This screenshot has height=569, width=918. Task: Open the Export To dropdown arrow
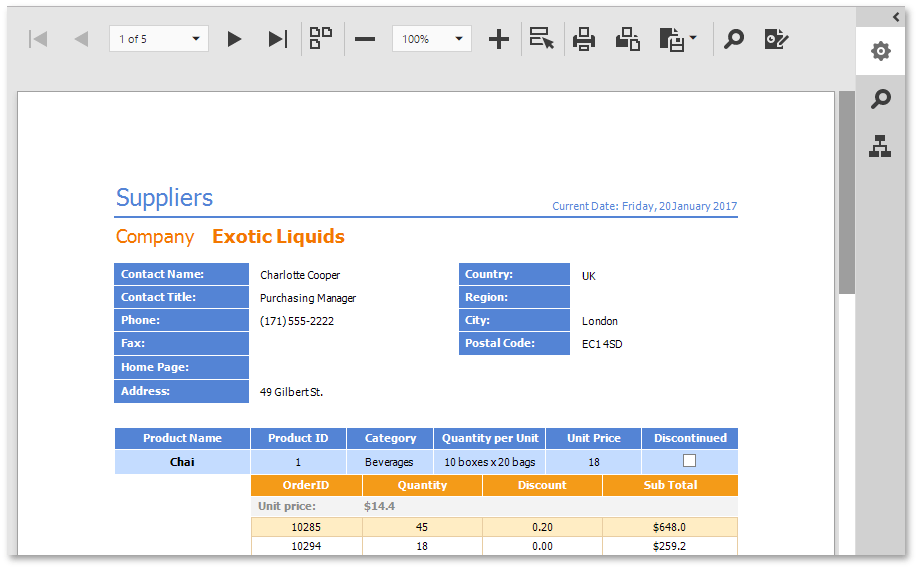[694, 39]
